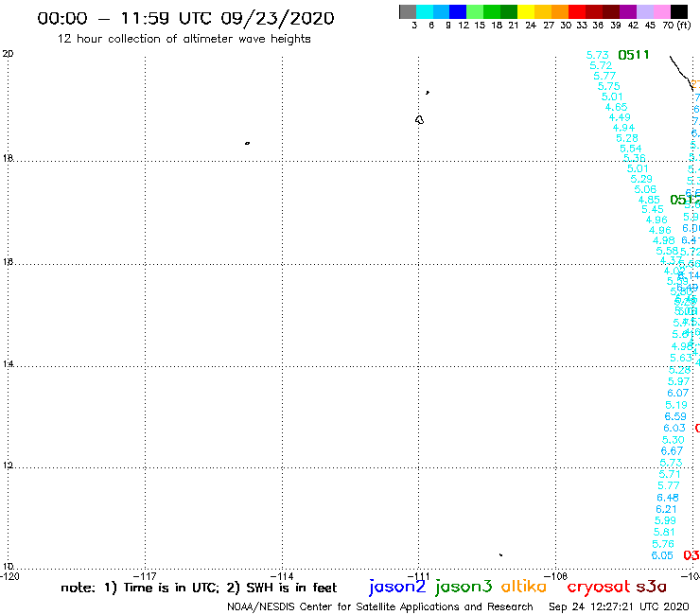Click wave height value 5.54
The image size is (700, 615).
click(631, 149)
